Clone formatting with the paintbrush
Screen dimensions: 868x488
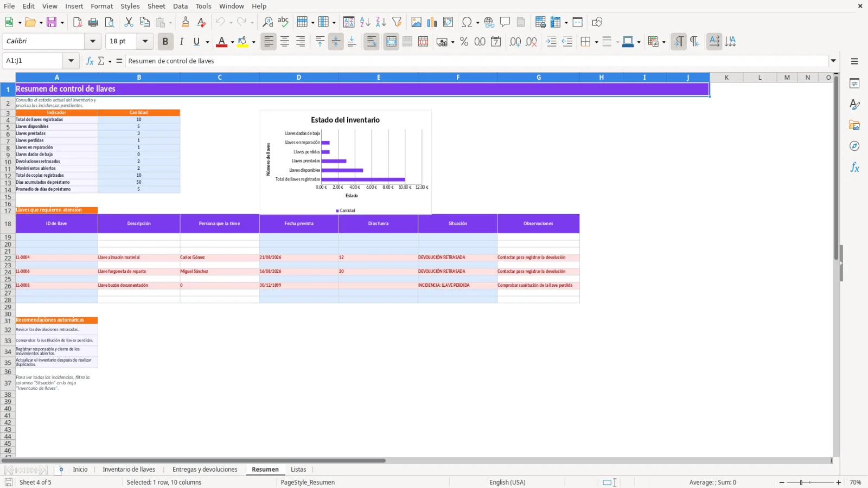click(185, 22)
